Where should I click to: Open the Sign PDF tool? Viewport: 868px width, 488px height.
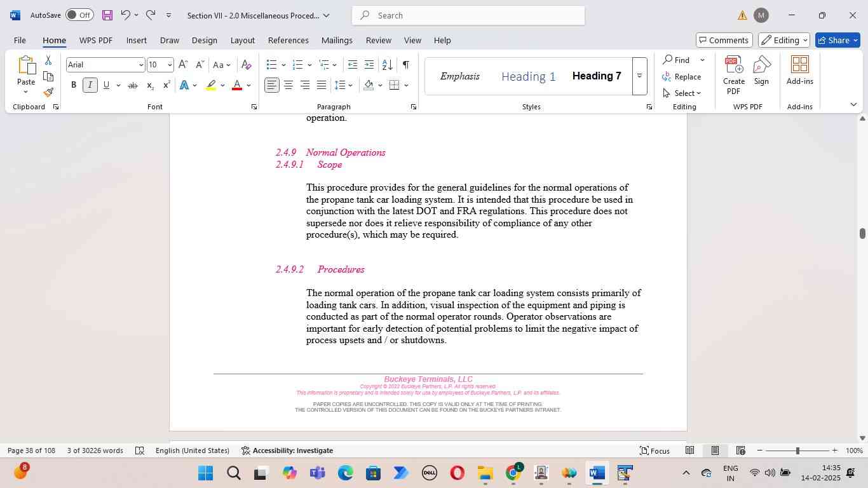click(761, 70)
